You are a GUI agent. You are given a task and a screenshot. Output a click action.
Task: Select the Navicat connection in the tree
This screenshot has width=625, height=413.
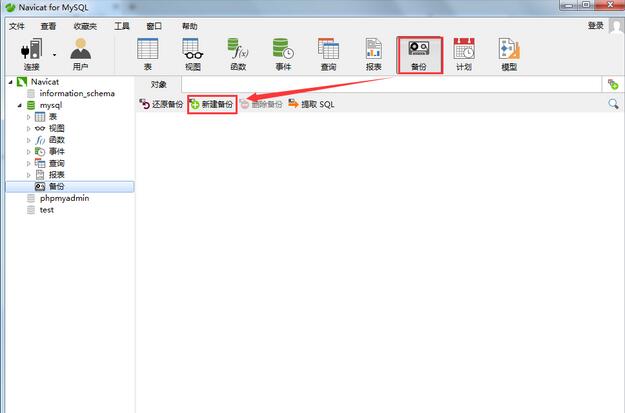(45, 82)
